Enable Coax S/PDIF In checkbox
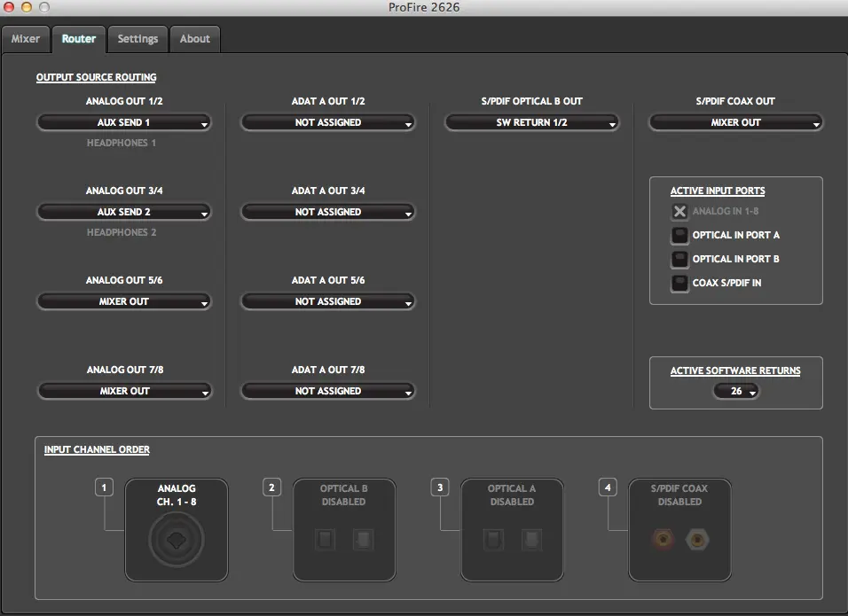 [679, 283]
